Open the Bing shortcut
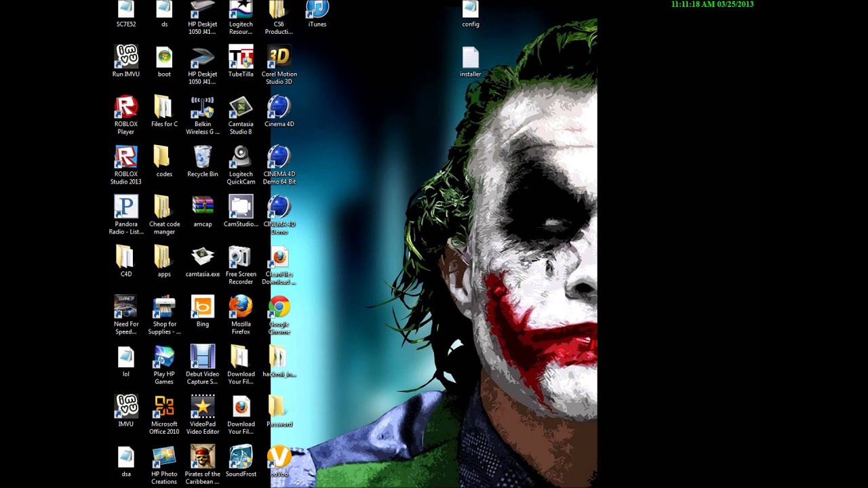The image size is (868, 488). 203,311
